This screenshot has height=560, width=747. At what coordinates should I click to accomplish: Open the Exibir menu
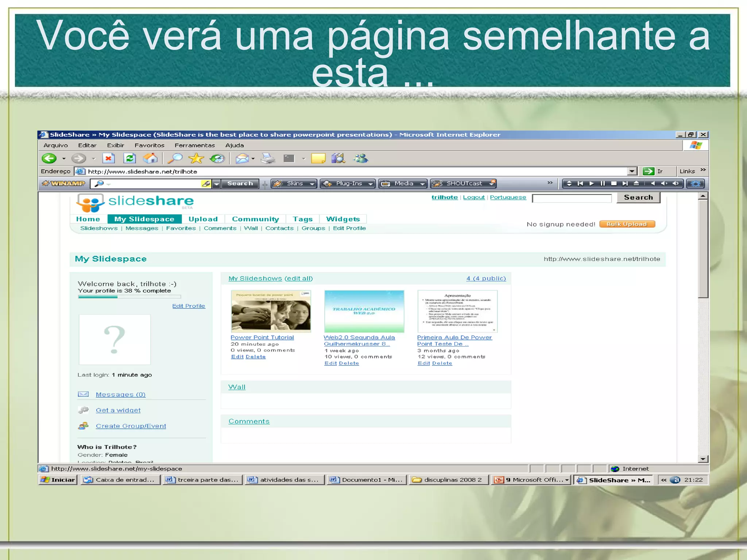coord(116,145)
